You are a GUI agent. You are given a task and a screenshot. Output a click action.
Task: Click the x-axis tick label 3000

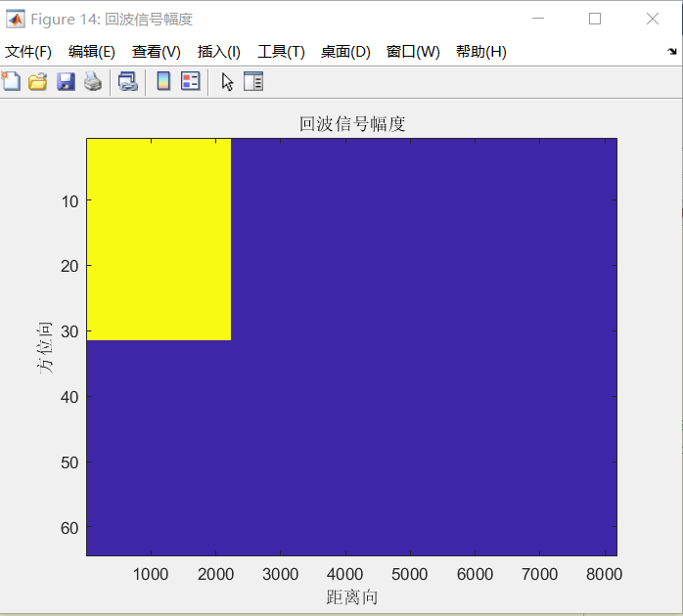(x=281, y=575)
